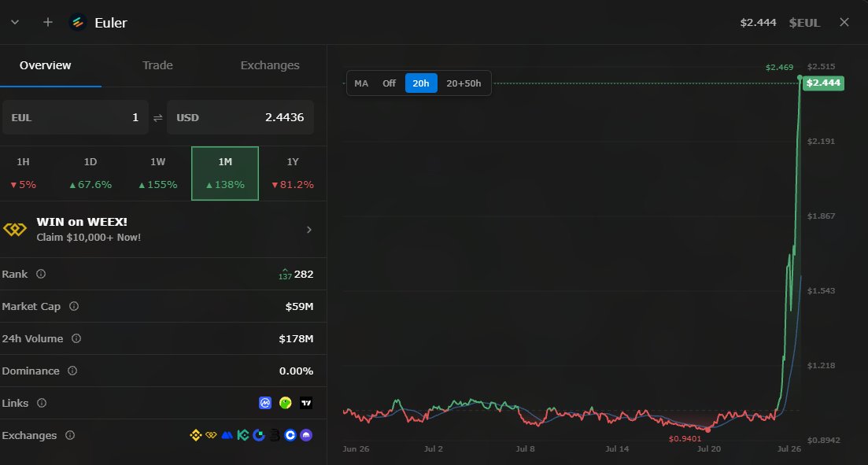Show info for Exchanges row
This screenshot has width=868, height=465.
pyautogui.click(x=70, y=435)
